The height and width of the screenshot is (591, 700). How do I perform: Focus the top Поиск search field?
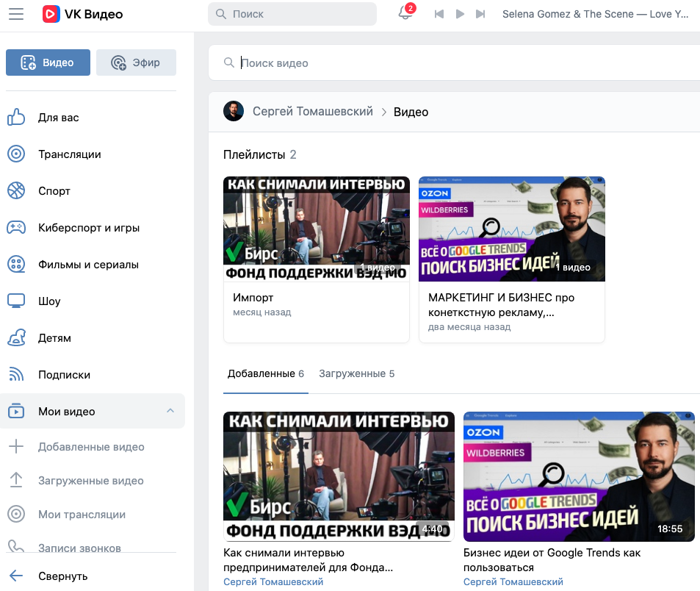click(x=292, y=14)
